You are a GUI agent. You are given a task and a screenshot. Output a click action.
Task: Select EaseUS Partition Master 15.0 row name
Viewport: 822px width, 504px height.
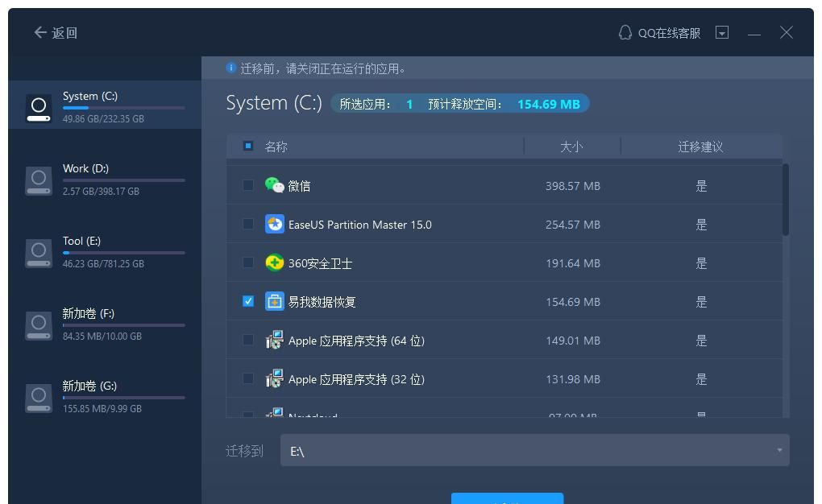360,225
